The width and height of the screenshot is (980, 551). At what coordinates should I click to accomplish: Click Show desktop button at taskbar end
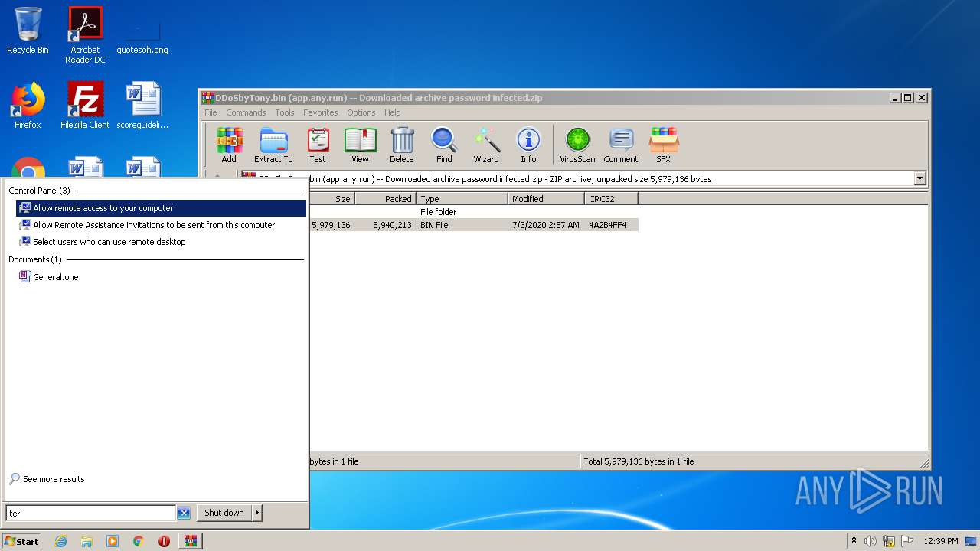click(972, 541)
